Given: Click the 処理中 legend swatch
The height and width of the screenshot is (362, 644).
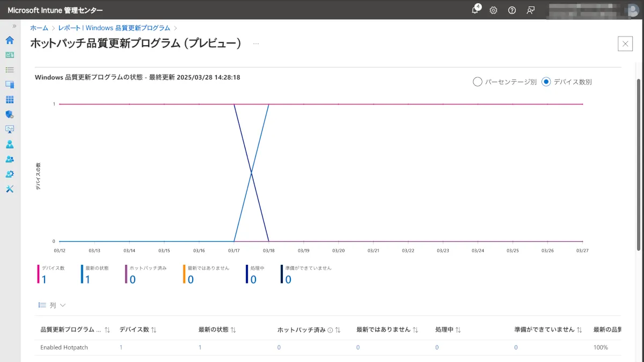Looking at the screenshot, I should pos(247,274).
